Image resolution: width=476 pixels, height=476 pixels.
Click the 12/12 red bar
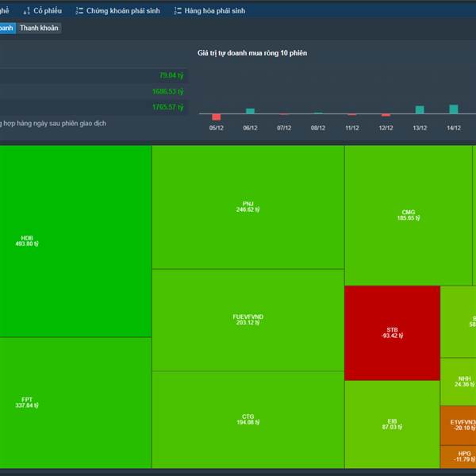386,115
